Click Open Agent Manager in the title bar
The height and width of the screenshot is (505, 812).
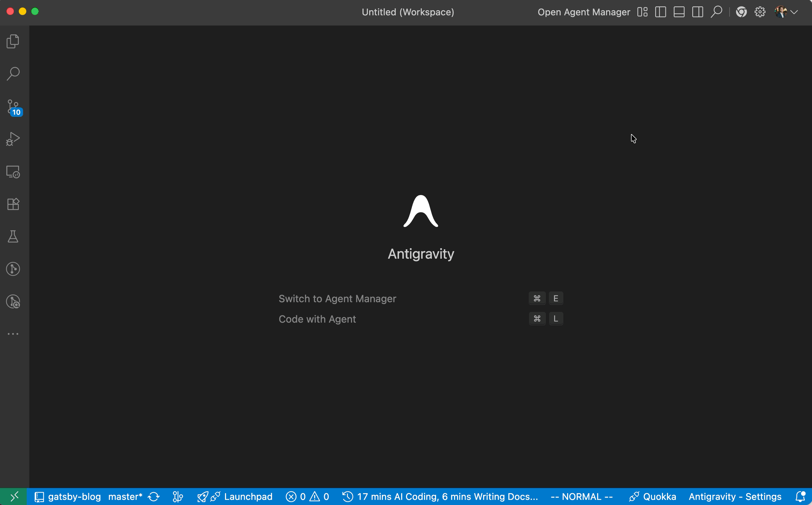(x=583, y=12)
